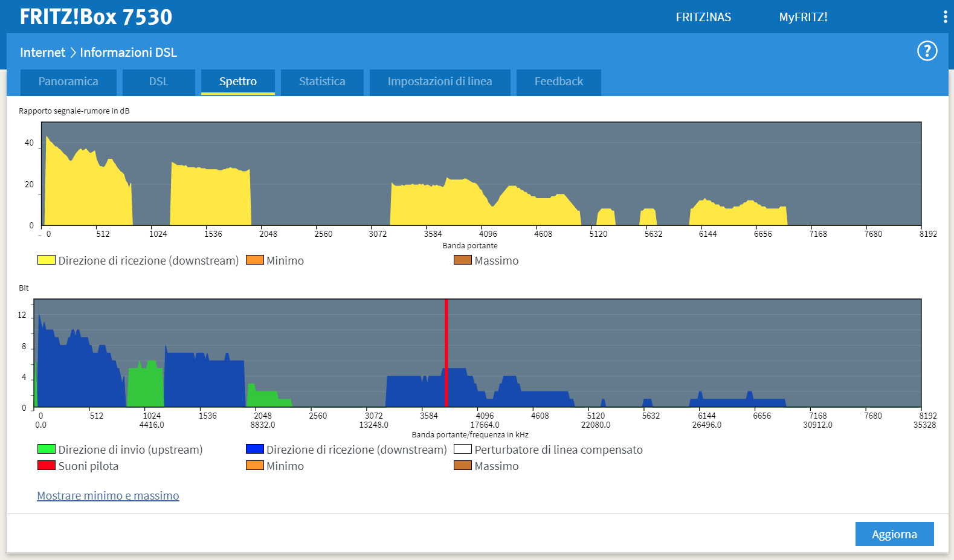Click the Mostrare minimo e massimo link
This screenshot has width=954, height=560.
[108, 495]
